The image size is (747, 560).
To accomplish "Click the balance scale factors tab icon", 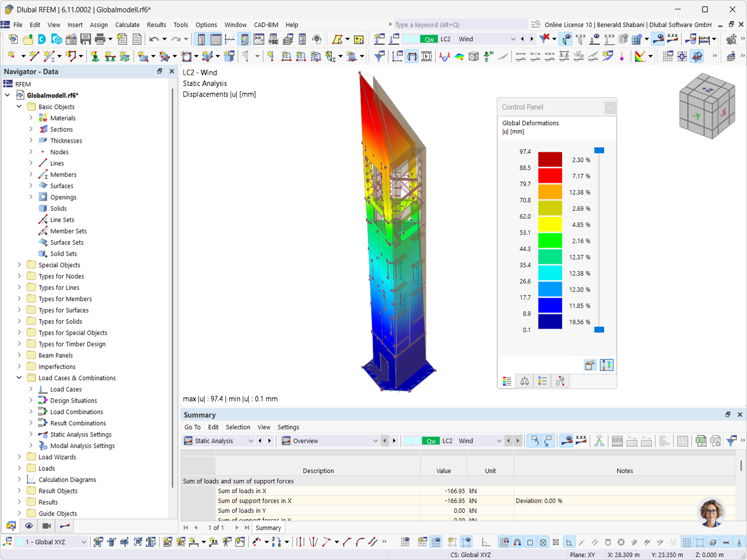I will (525, 381).
